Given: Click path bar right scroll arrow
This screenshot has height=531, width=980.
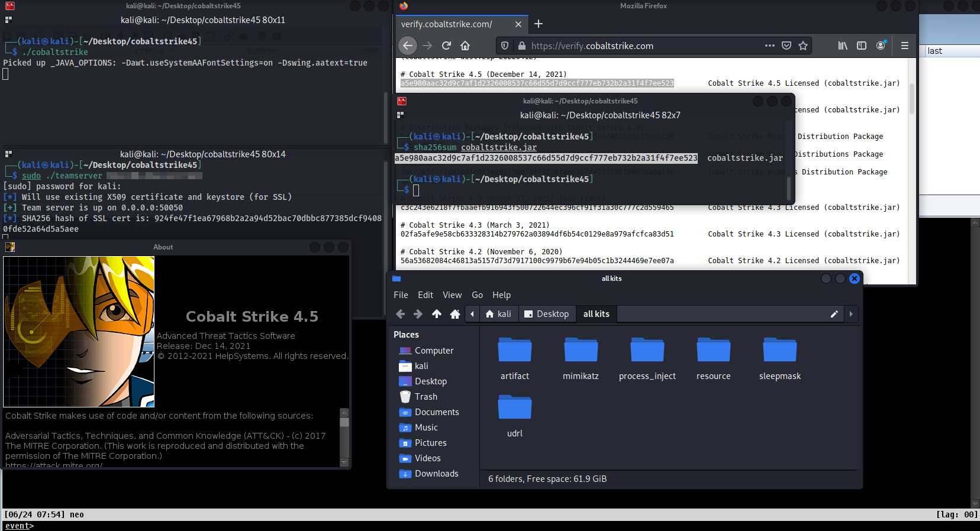Looking at the screenshot, I should tap(851, 314).
